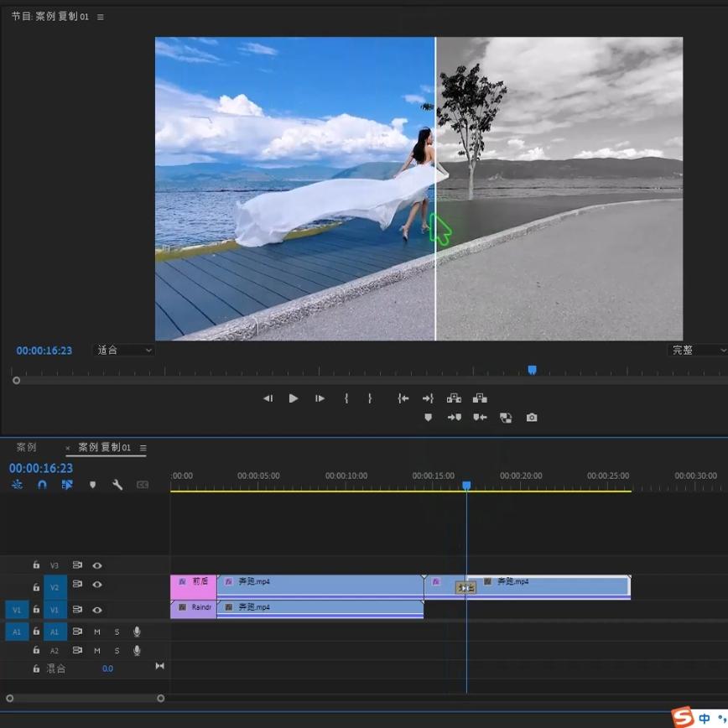The image size is (728, 728).
Task: Click the Export Frame camera icon
Action: (532, 418)
